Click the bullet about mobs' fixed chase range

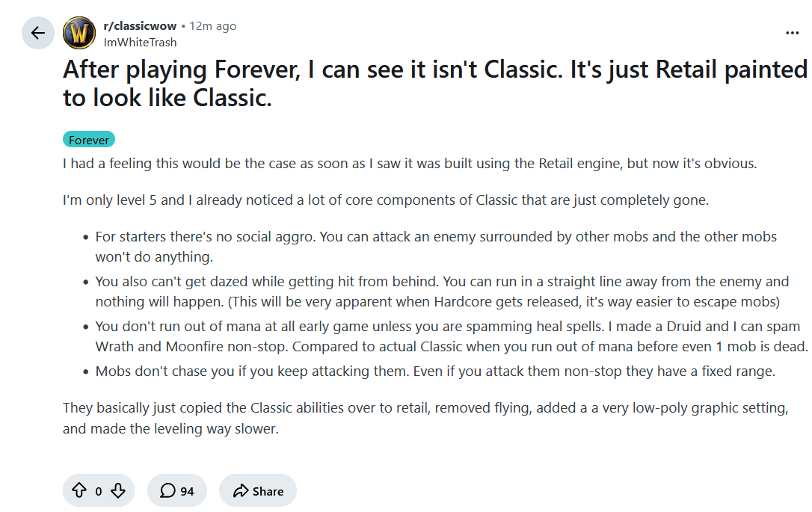435,371
